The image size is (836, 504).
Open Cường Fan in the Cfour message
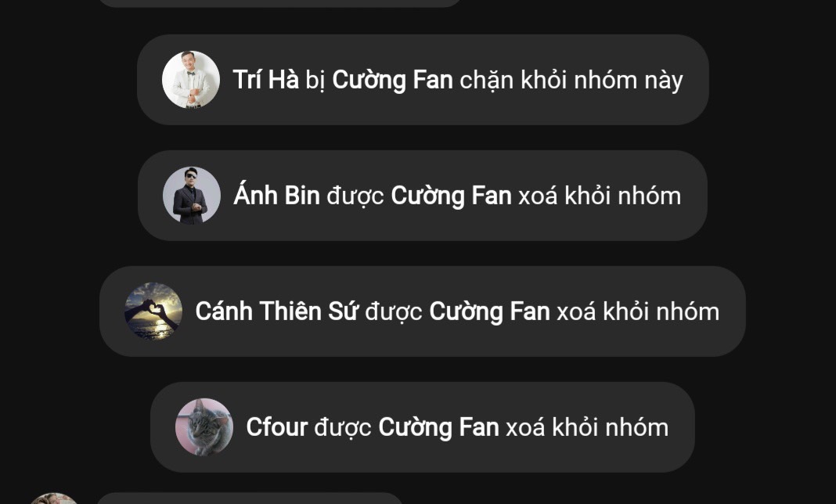[x=439, y=427]
